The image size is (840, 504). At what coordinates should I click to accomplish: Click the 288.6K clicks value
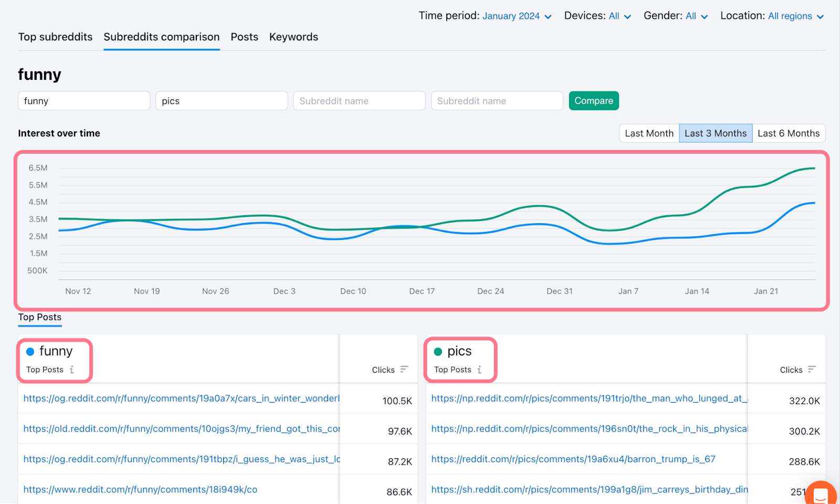[x=804, y=462]
